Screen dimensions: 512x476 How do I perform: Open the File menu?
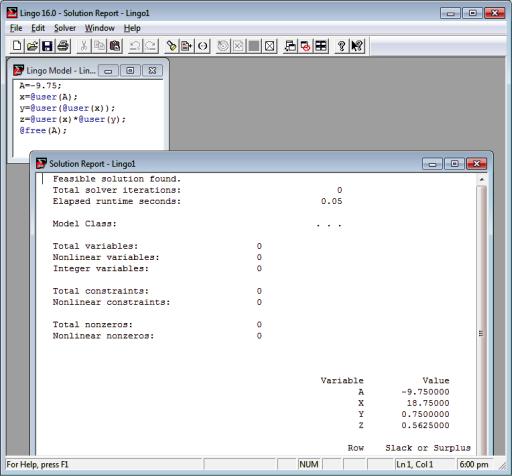[16, 28]
